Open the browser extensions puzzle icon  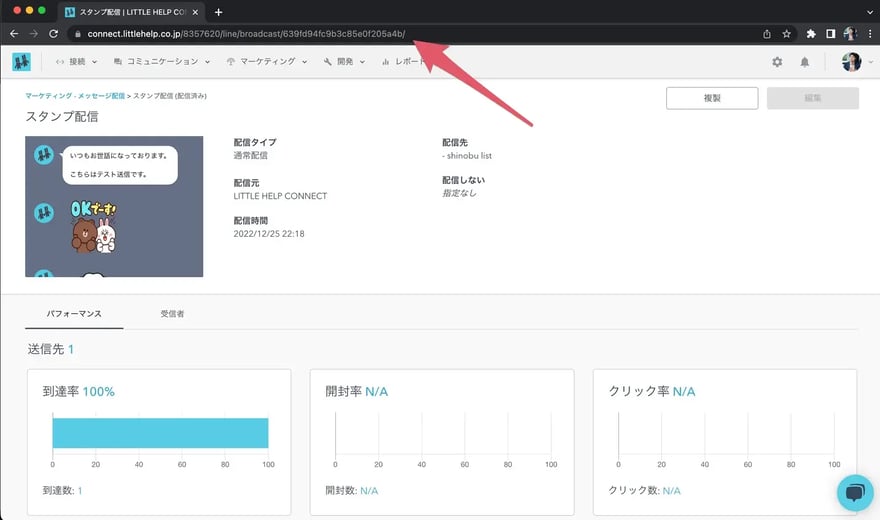(811, 33)
